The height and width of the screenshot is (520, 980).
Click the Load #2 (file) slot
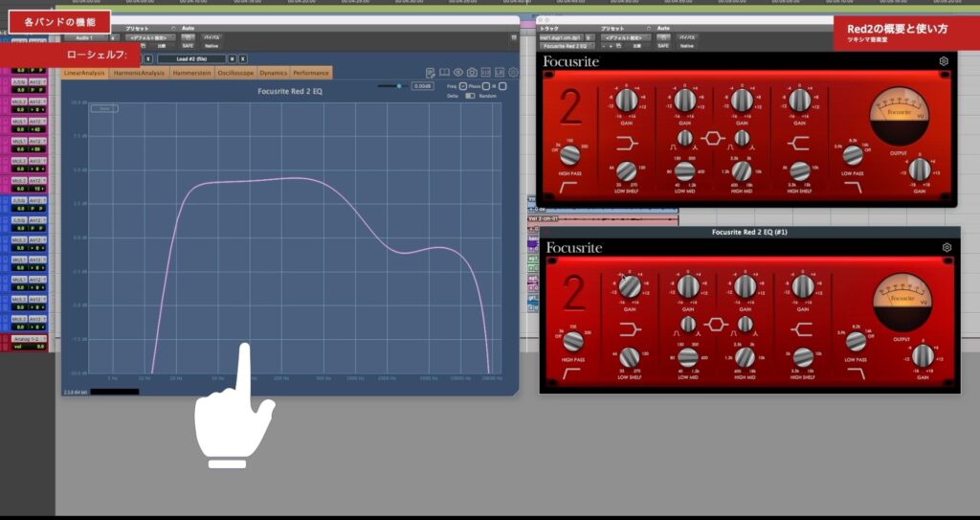coord(191,58)
